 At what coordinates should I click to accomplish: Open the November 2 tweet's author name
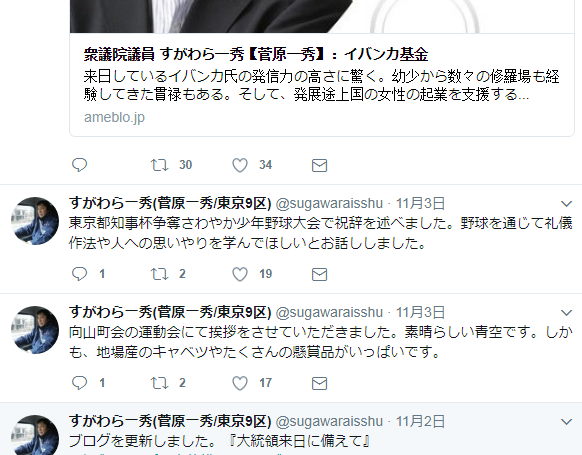click(170, 421)
